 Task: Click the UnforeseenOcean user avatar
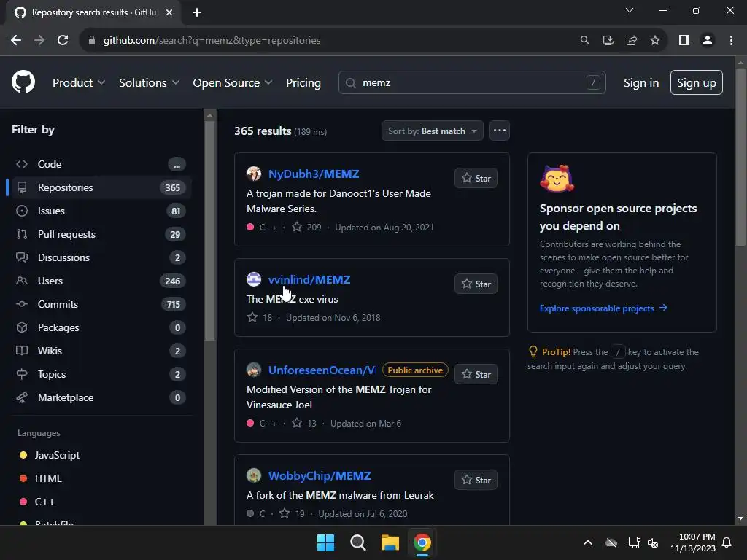[254, 370]
